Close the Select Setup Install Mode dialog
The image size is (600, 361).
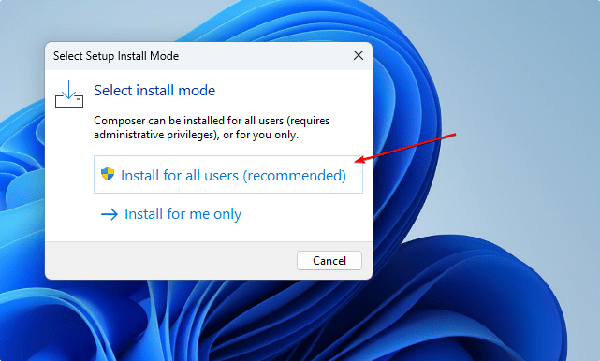[358, 56]
